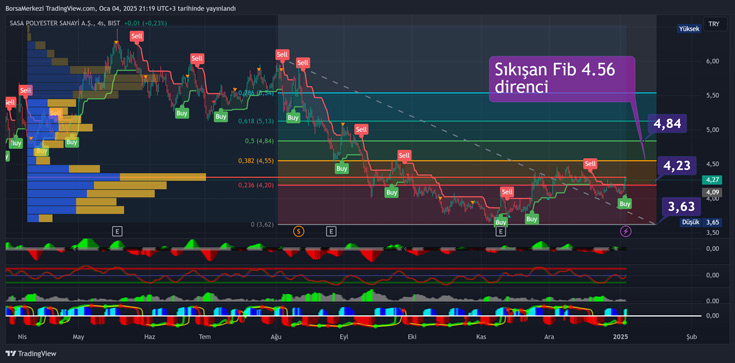The height and width of the screenshot is (363, 735).
Task: Click the 5,50 price axis value
Action: pos(712,95)
